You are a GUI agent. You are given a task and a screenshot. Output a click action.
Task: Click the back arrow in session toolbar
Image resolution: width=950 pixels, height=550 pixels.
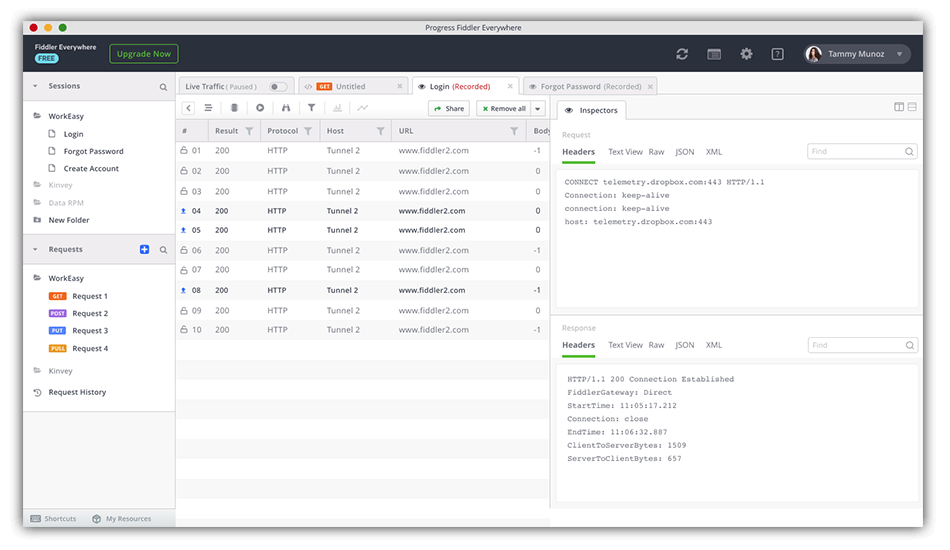(x=188, y=108)
